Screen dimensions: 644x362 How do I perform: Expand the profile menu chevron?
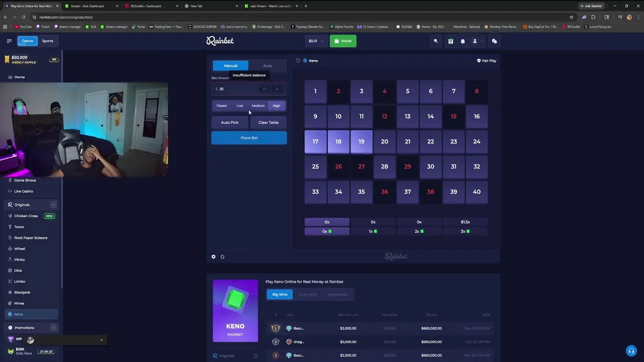click(482, 41)
